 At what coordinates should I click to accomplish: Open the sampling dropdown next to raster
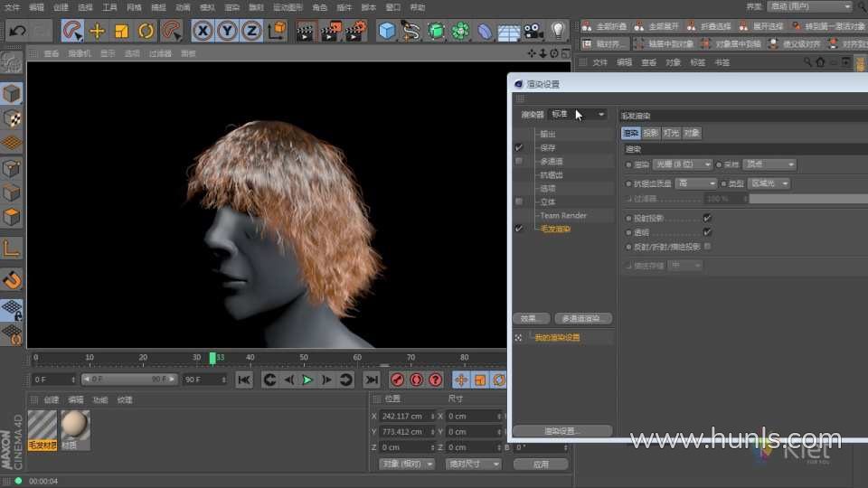pyautogui.click(x=770, y=164)
